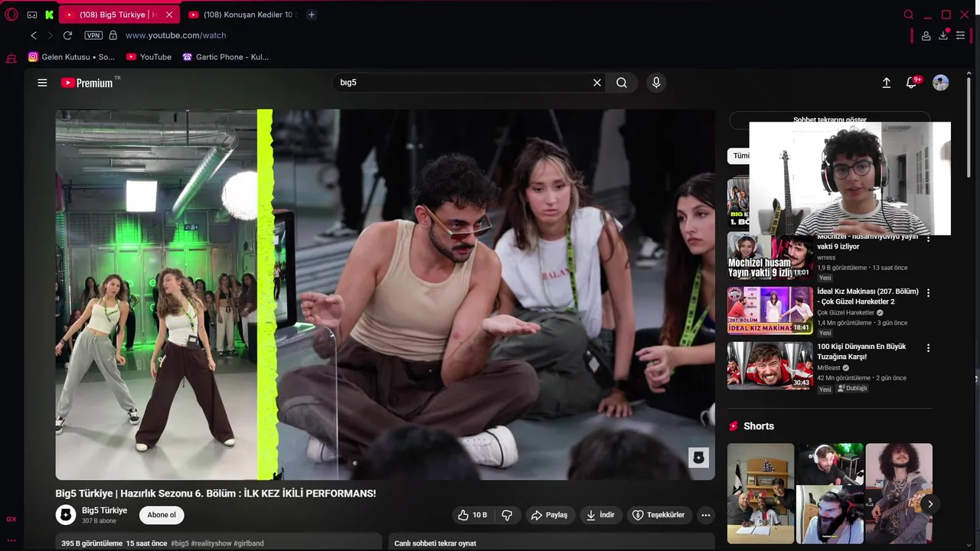This screenshot has height=551, width=980.
Task: Open the Big5 Türkiye channel avatar
Action: pos(66,515)
